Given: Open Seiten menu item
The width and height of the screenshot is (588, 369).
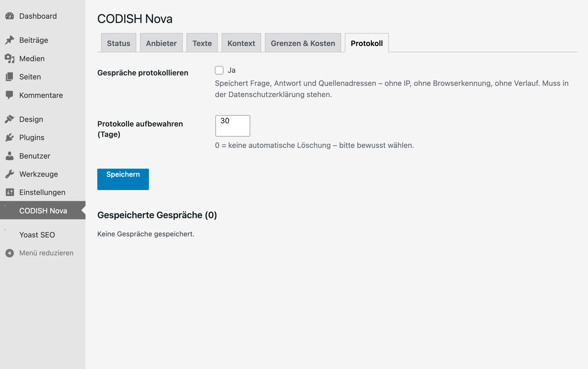Looking at the screenshot, I should (x=43, y=77).
